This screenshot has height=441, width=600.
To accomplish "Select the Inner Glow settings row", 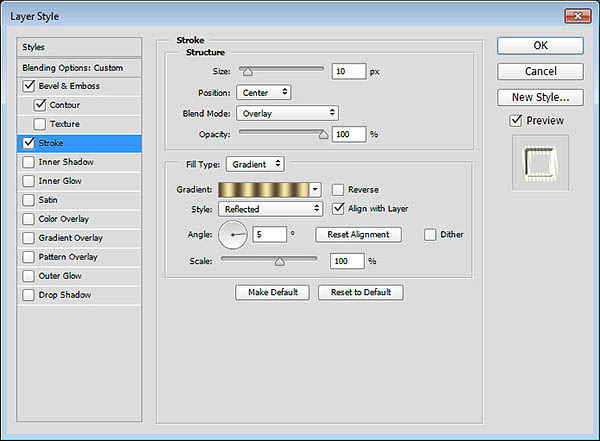I will (79, 181).
